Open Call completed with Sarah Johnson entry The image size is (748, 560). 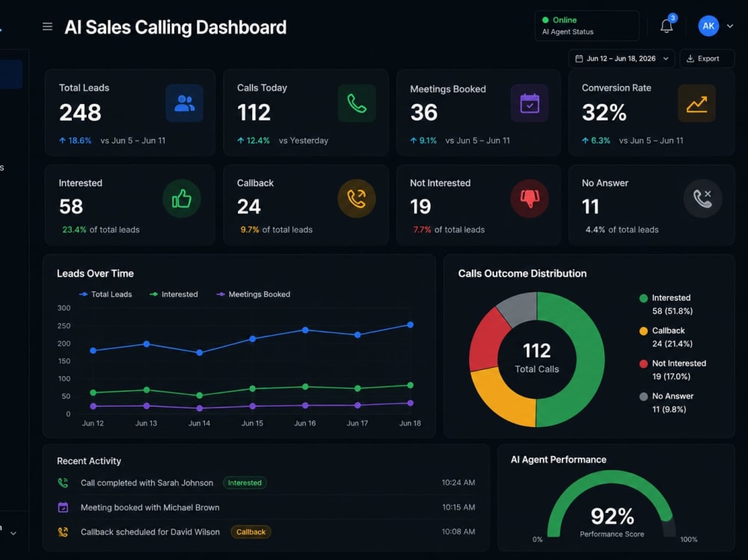266,483
